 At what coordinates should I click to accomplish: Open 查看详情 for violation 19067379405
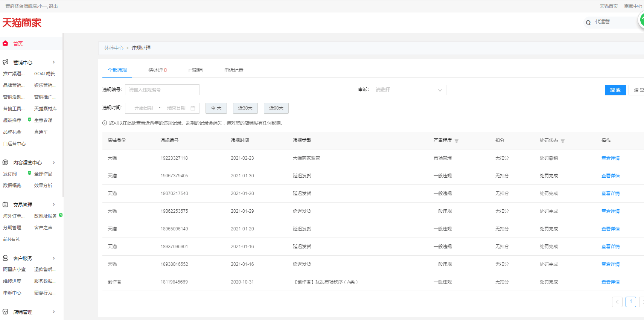pos(610,176)
